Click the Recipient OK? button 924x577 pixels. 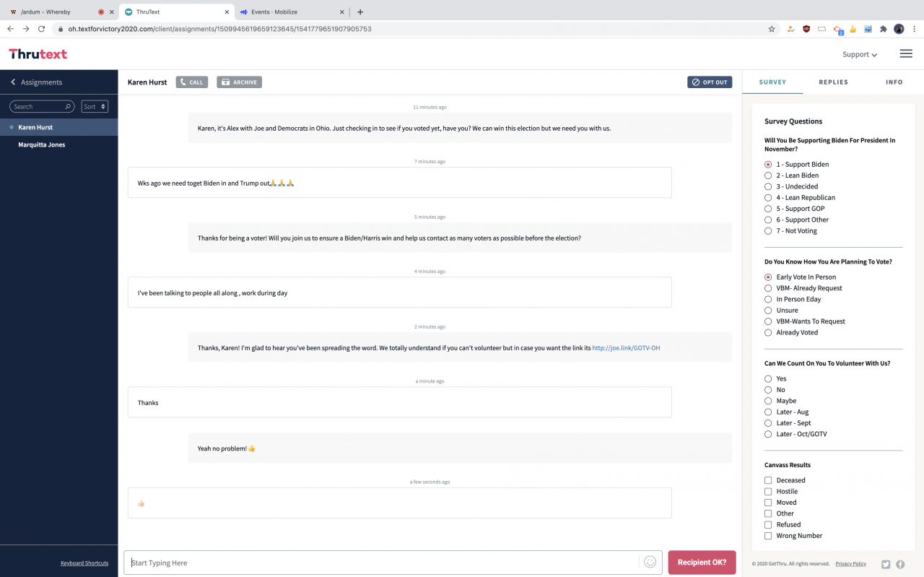pos(702,563)
